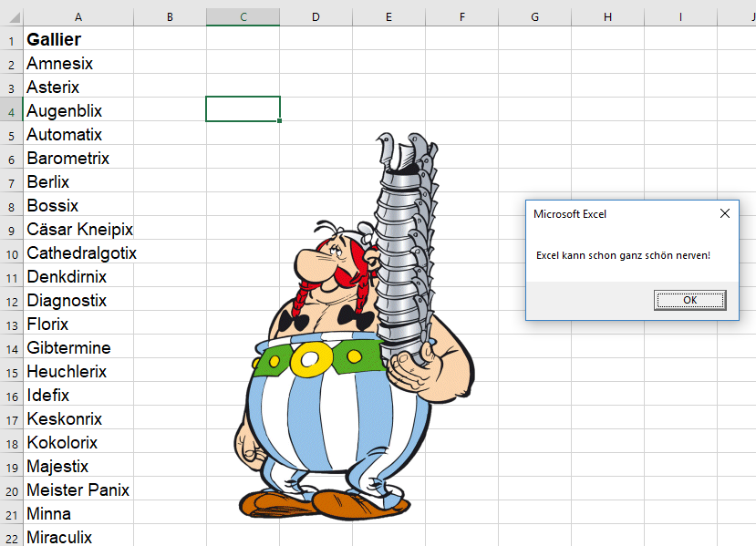
Task: Click row 10 header
Action: (11, 253)
